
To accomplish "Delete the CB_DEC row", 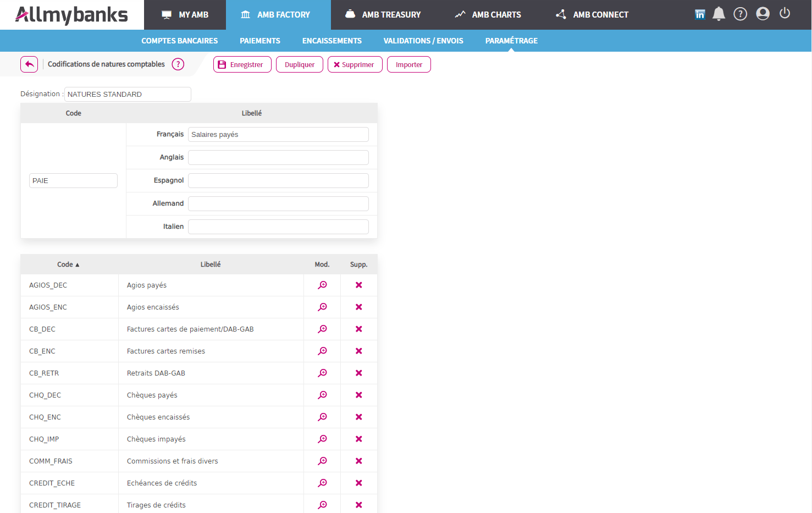I will point(359,329).
